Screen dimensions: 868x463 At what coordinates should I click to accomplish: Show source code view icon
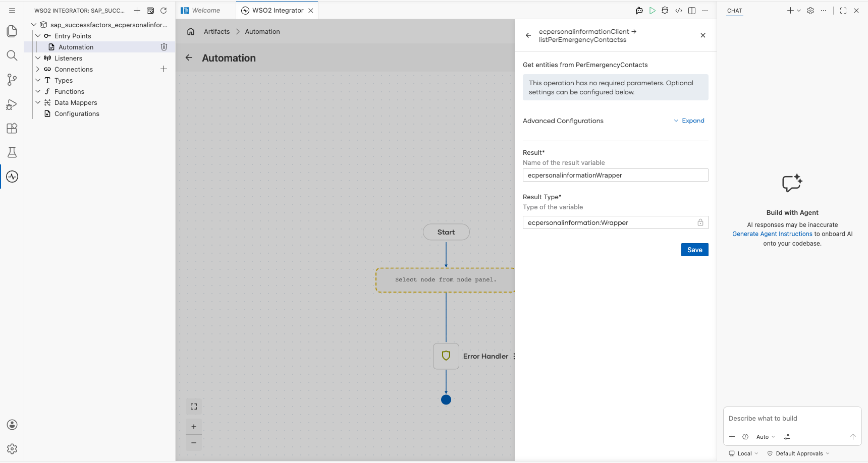click(679, 11)
